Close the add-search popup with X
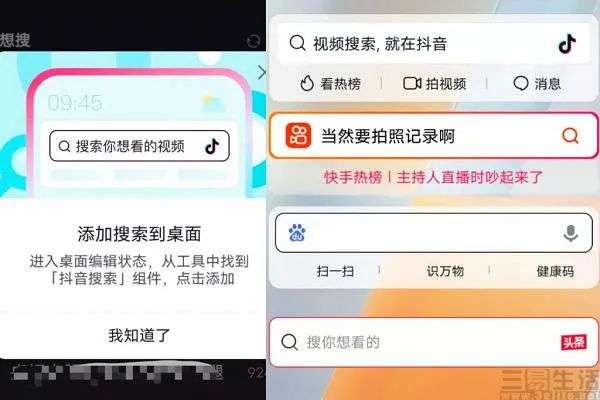Viewport: 600px width, 400px height. (x=261, y=72)
